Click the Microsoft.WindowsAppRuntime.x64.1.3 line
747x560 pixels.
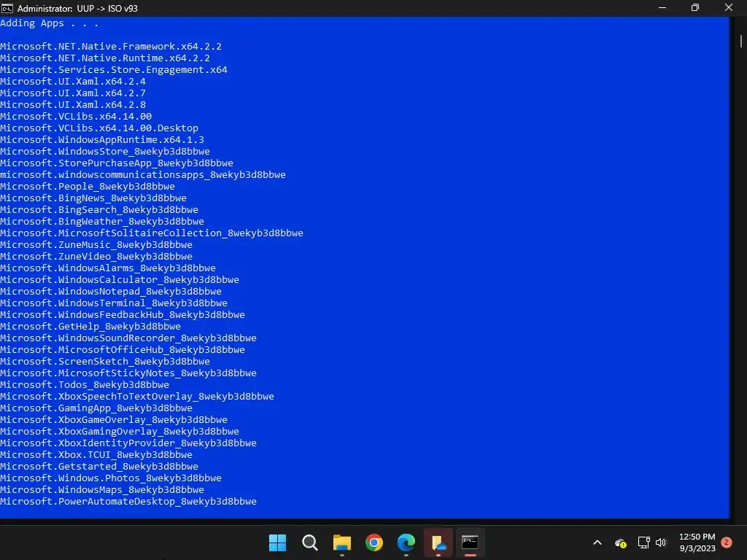tap(102, 139)
